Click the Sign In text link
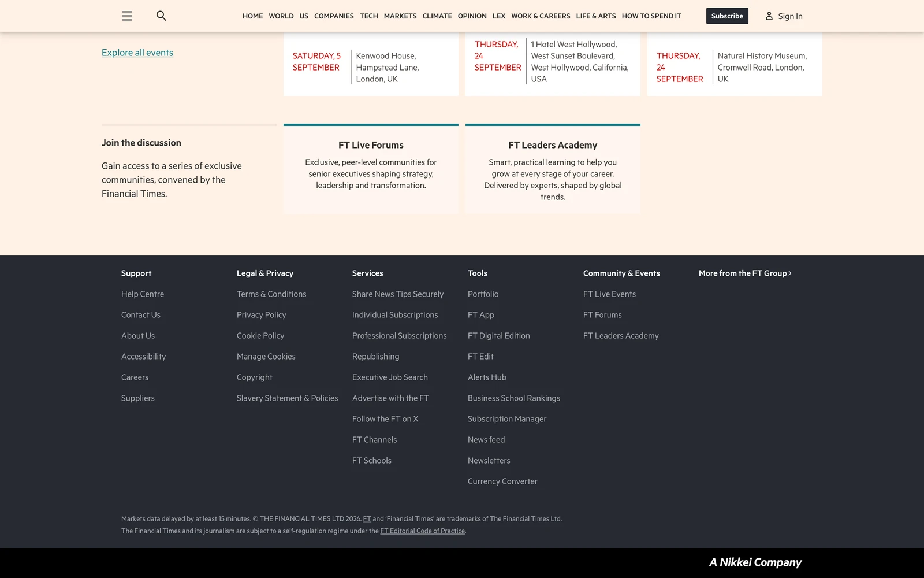 (x=790, y=16)
